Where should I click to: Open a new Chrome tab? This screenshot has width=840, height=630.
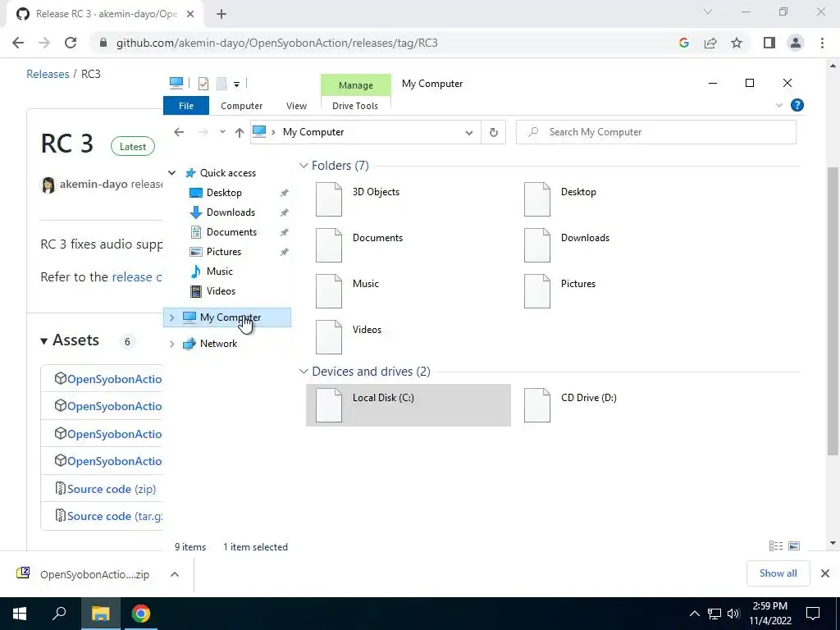pyautogui.click(x=221, y=14)
